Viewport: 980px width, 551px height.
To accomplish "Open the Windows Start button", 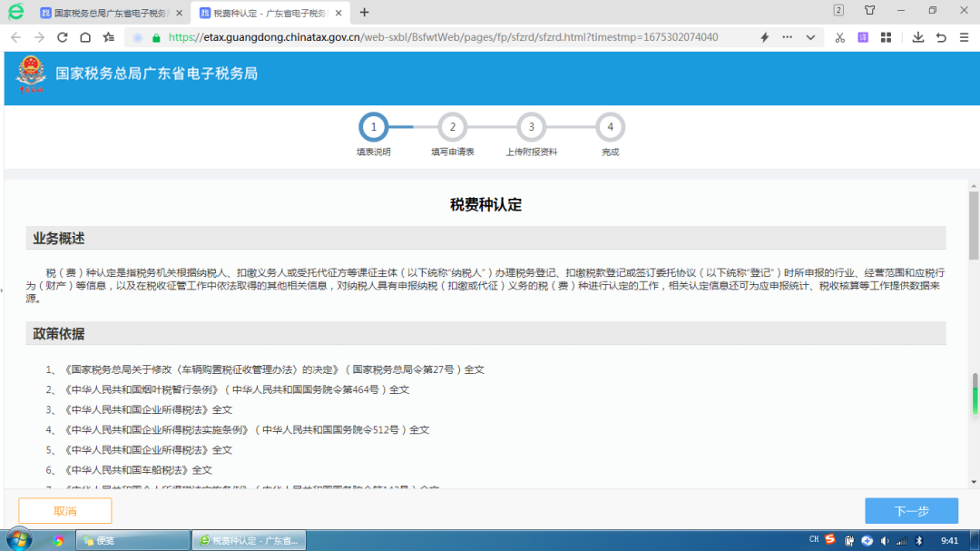I will coord(19,540).
